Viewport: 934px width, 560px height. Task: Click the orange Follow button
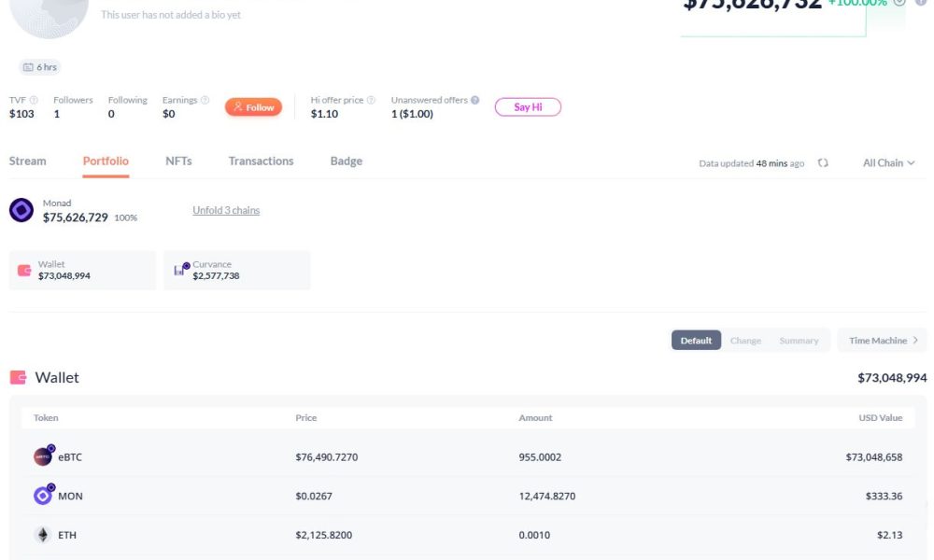[254, 107]
